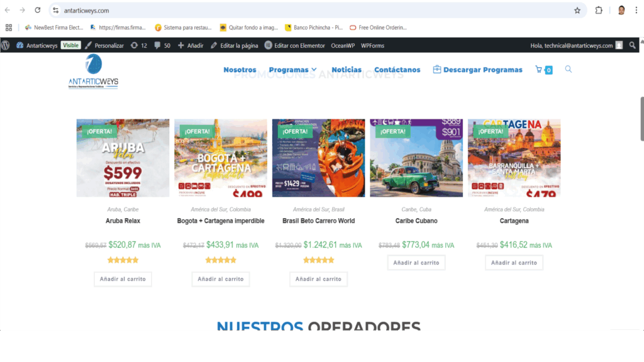Reload the page using the browser refresh icon
644x362 pixels.
(38, 10)
